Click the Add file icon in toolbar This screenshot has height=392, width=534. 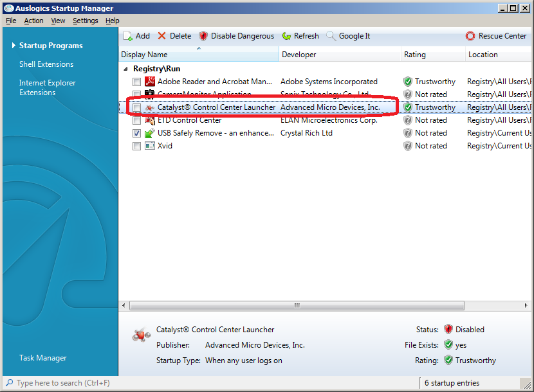(128, 36)
